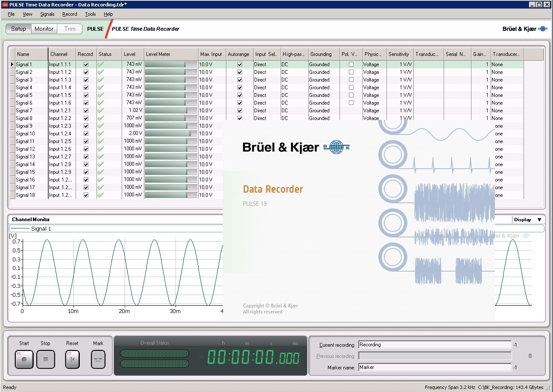This screenshot has height=392, width=553.
Task: Click the green status checkmark for Signal 1
Action: pyautogui.click(x=101, y=64)
